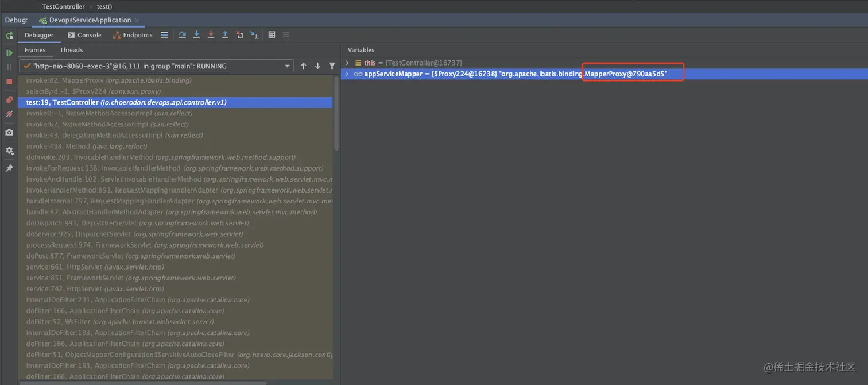Resume program with the green play icon
This screenshot has height=385, width=868.
[x=9, y=53]
